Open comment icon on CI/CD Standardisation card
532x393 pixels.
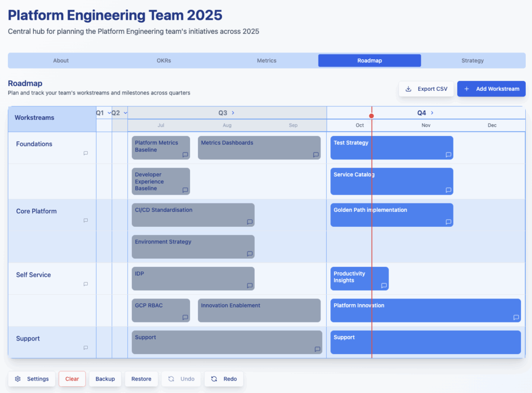(x=250, y=222)
